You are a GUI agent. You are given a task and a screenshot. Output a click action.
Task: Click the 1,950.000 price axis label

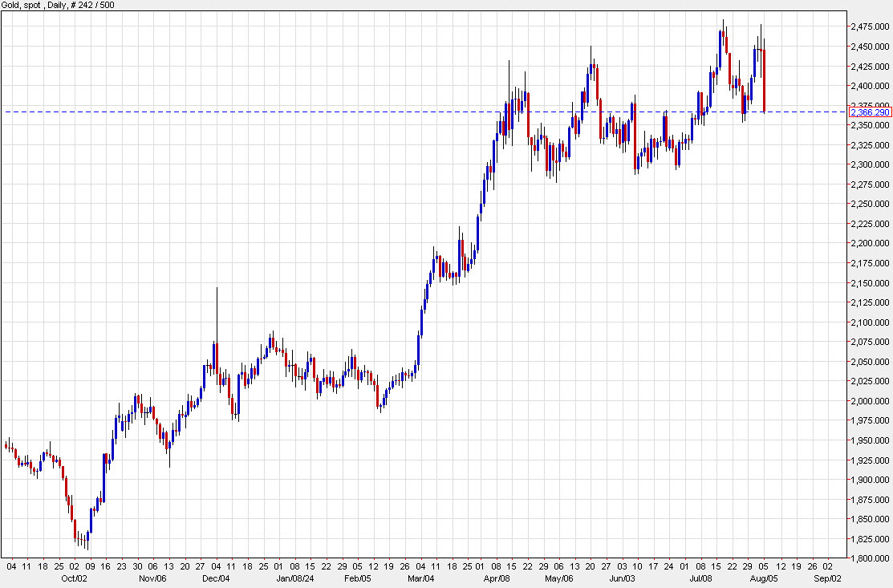(870, 440)
